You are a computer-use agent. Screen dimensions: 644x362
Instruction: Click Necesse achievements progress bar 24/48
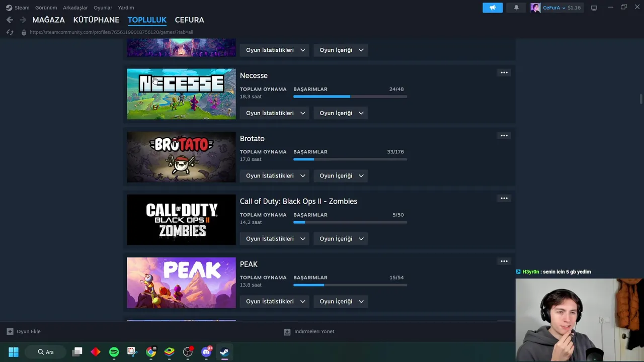[x=350, y=97]
